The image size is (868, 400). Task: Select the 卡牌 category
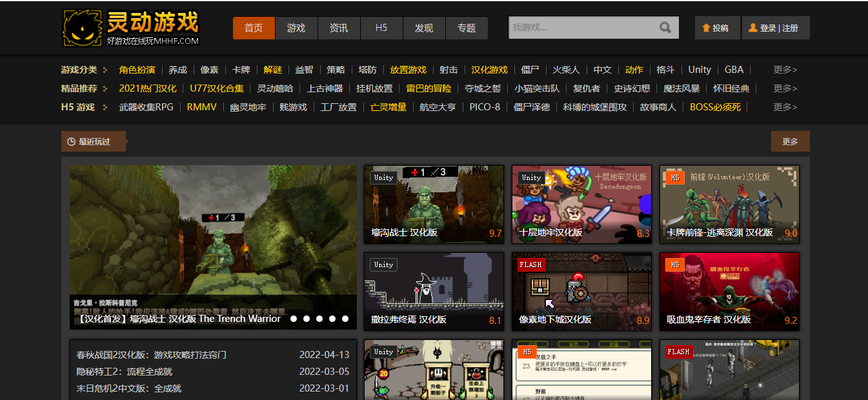tap(241, 70)
